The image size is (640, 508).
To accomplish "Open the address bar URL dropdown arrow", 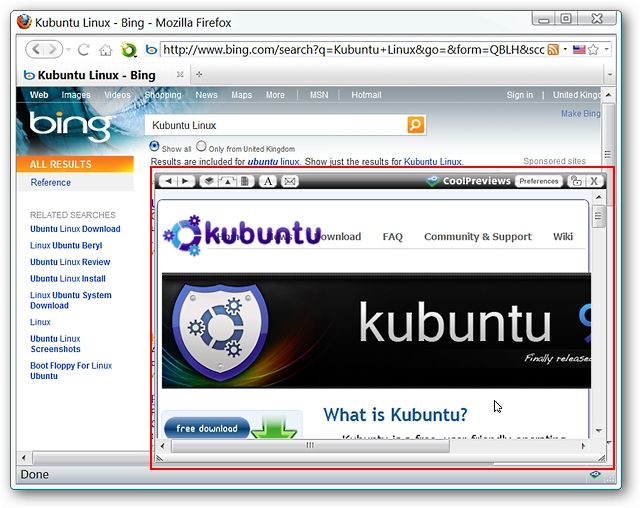I will pyautogui.click(x=565, y=49).
